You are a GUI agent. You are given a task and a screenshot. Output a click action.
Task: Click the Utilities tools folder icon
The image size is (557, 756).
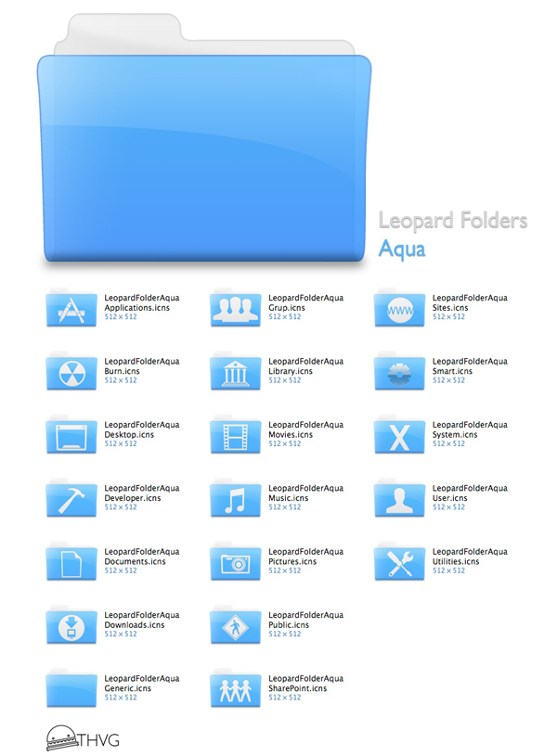pyautogui.click(x=400, y=561)
